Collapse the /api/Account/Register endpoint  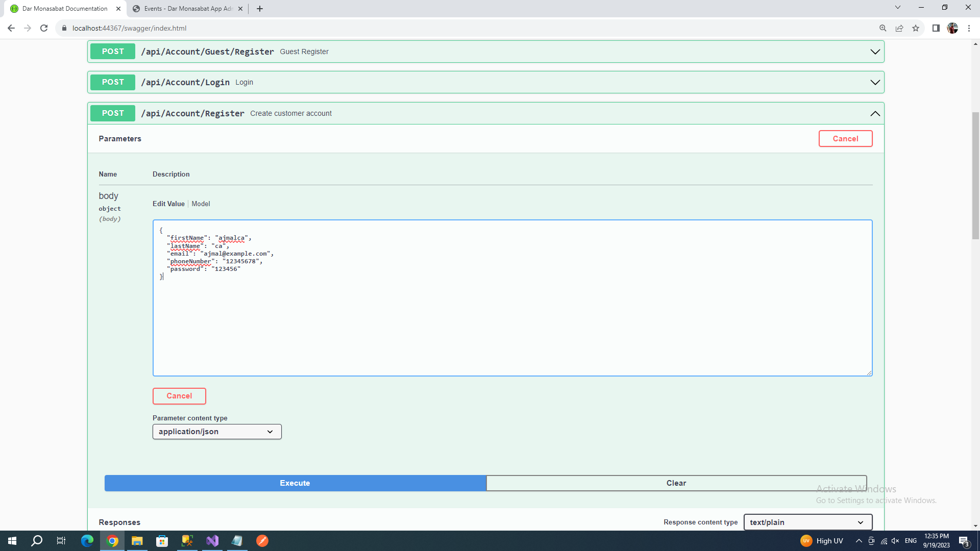click(x=875, y=113)
